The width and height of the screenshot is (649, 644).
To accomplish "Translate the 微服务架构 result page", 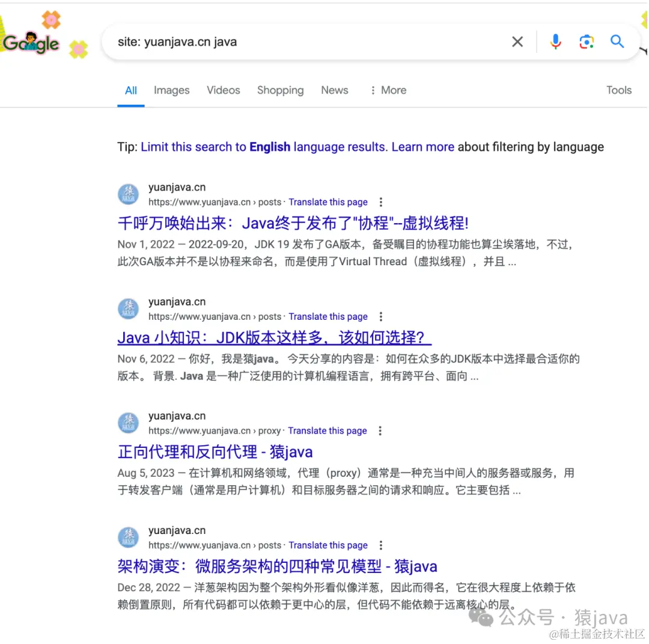I will [x=328, y=545].
